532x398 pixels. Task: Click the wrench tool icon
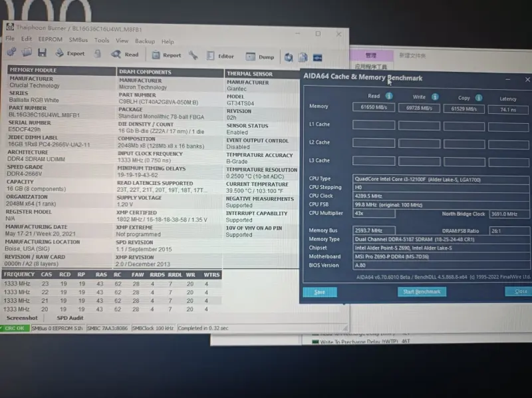pyautogui.click(x=194, y=55)
